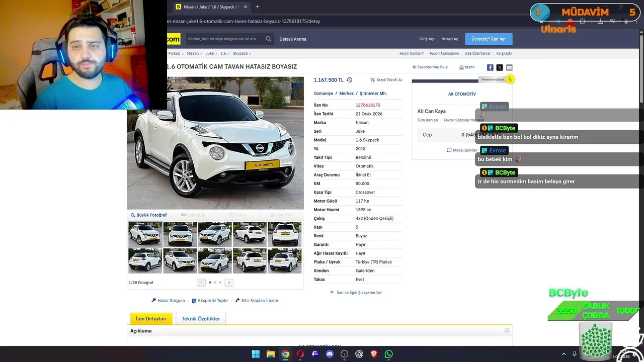Screen dimensions: 644x362
Task: Select second thumbnail page dot
Action: [215, 283]
